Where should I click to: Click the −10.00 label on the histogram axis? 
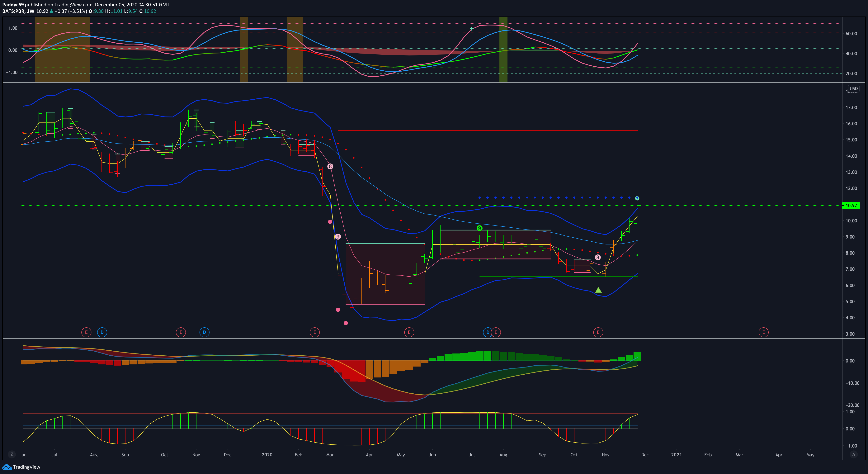click(852, 383)
